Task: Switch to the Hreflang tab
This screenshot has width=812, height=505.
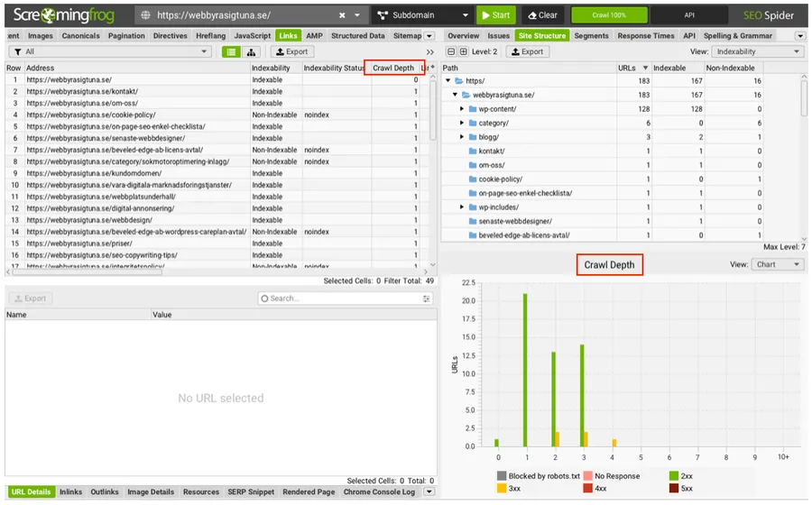Action: 211,36
